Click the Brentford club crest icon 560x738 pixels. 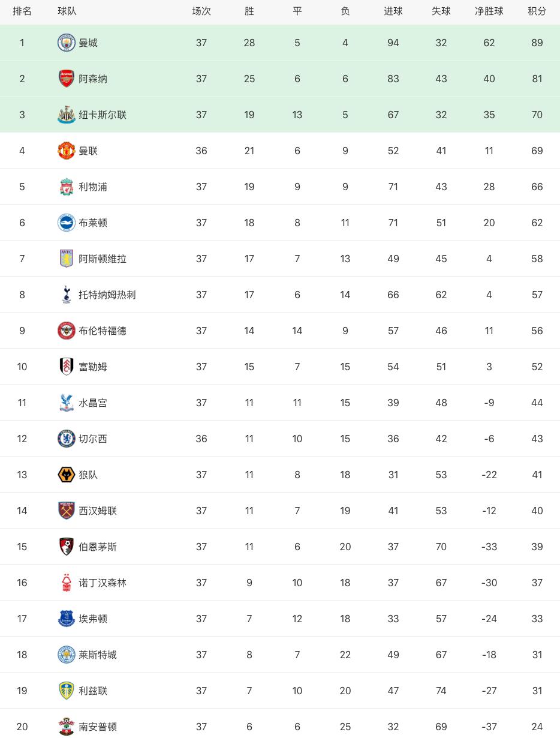[67, 331]
